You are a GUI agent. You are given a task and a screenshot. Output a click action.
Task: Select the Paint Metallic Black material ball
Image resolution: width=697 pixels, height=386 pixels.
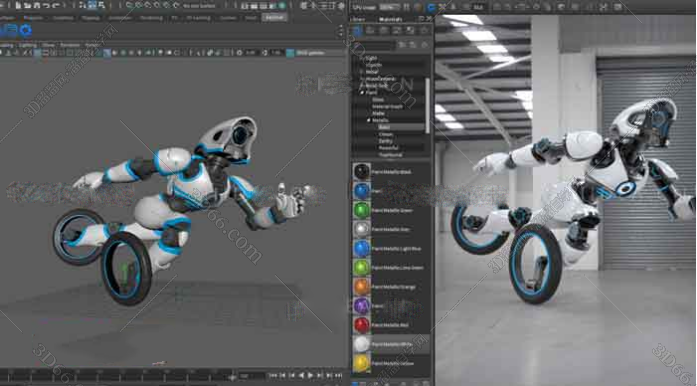(x=362, y=172)
